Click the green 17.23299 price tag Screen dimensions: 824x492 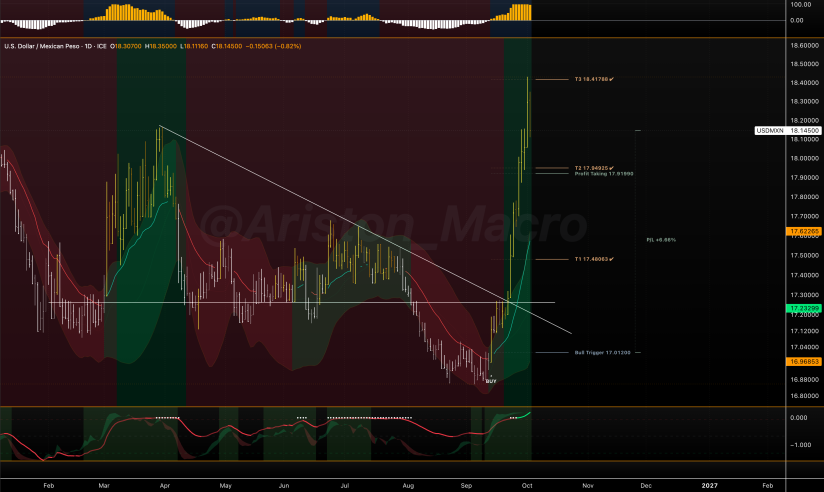(803, 309)
